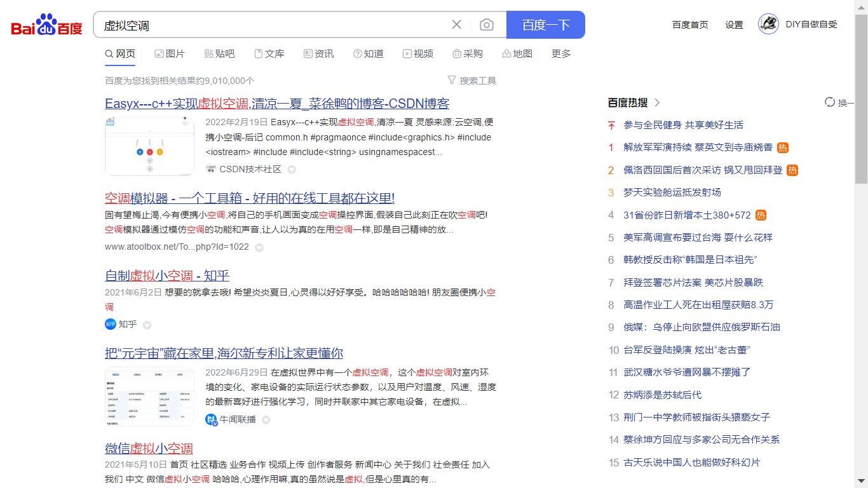Select the 网页 tab
Image resolution: width=868 pixels, height=488 pixels.
point(120,54)
